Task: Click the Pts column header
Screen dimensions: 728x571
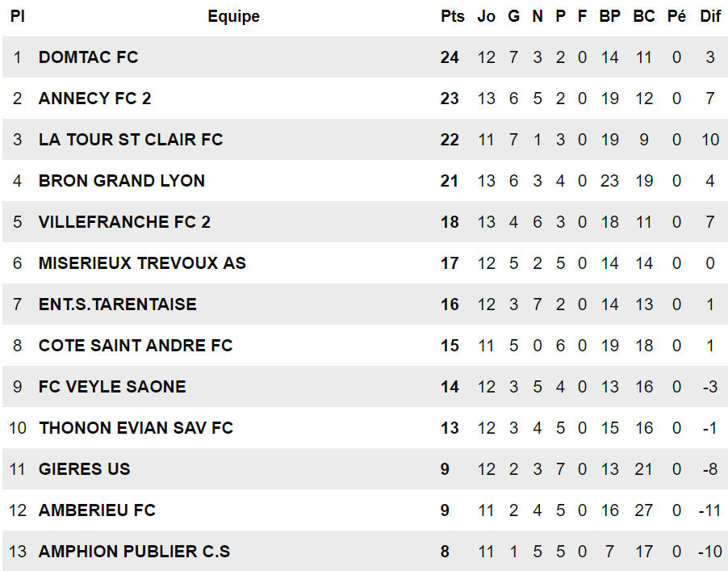Action: 453,16
